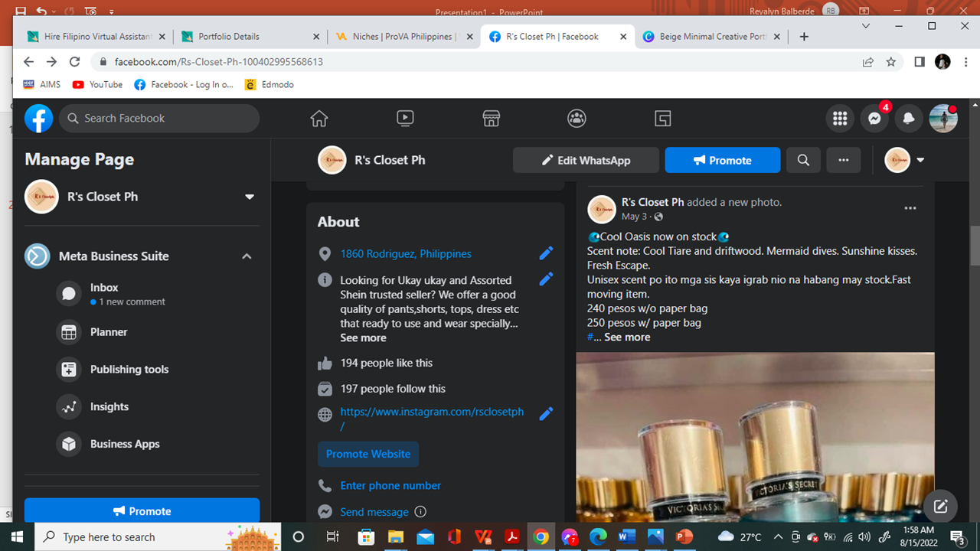Bookmark this page with the star icon
The image size is (980, 551).
[890, 62]
